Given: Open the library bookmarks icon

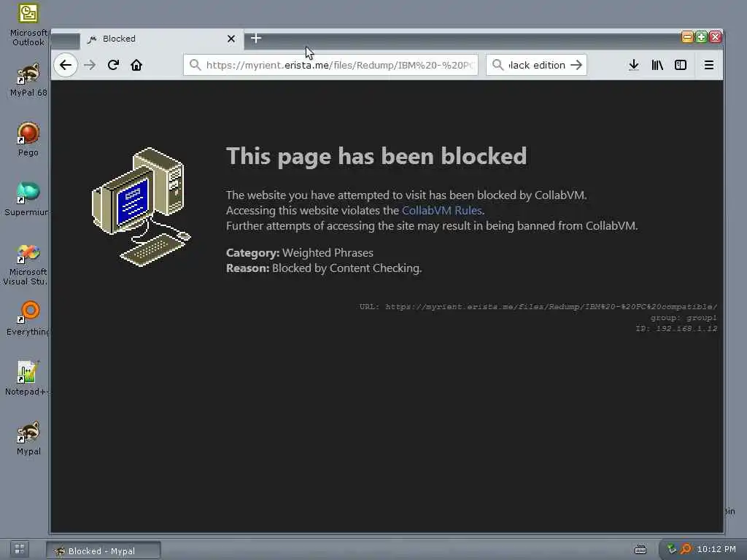Looking at the screenshot, I should 657,65.
